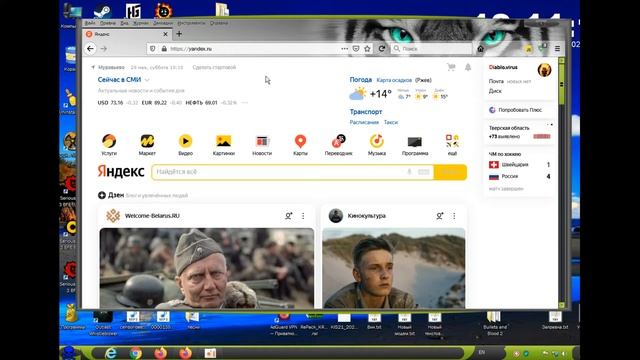
Task: Open the Расписания schedules link
Action: pos(364,122)
